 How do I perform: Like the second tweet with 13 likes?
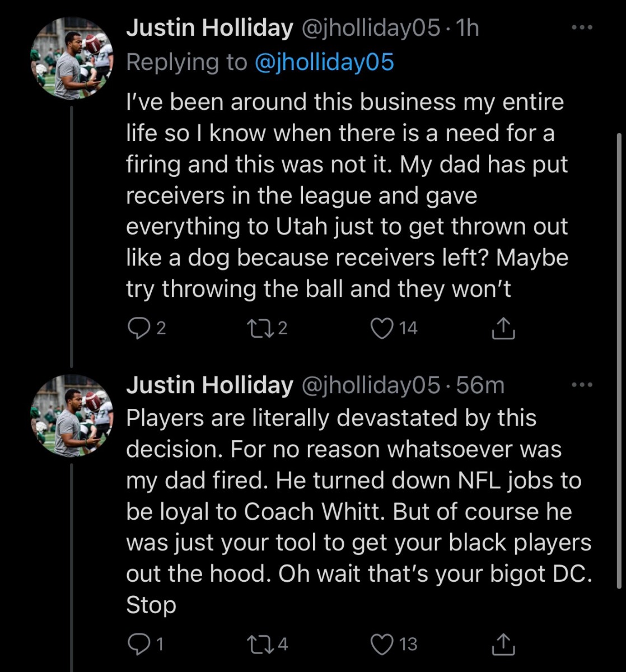tap(382, 644)
